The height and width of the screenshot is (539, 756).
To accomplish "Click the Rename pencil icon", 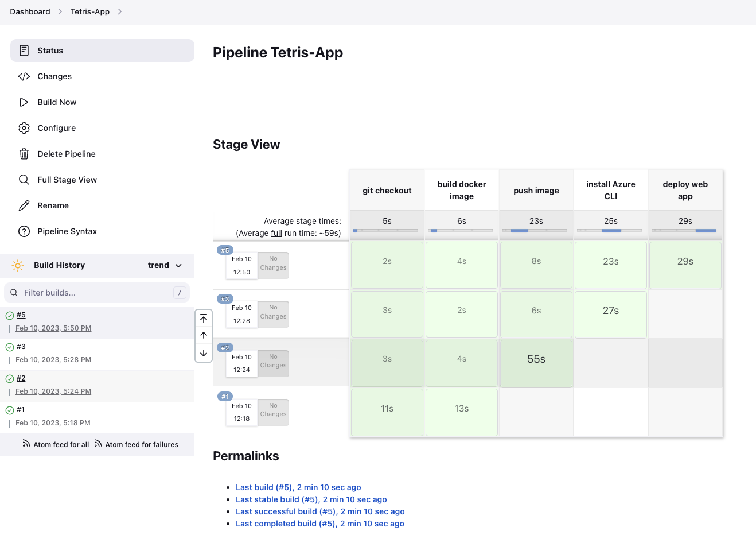I will click(x=24, y=205).
